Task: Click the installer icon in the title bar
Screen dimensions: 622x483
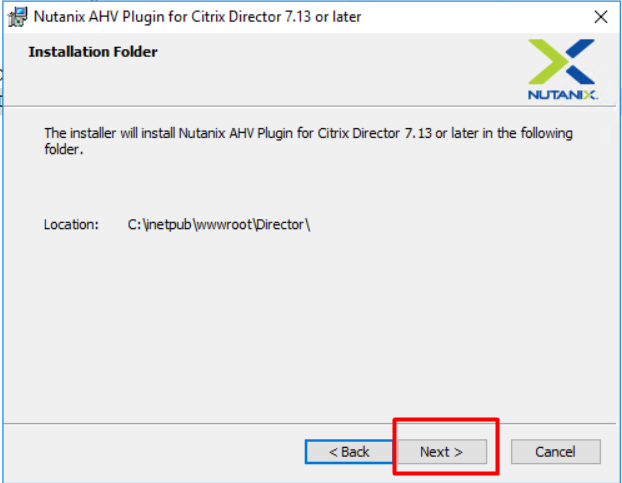Action: [x=17, y=17]
